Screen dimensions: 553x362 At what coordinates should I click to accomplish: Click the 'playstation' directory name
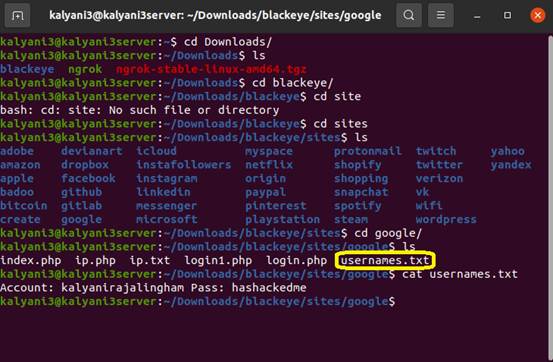pos(282,219)
